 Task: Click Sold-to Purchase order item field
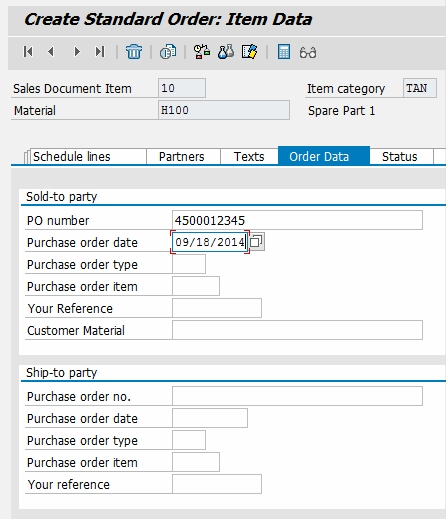[x=196, y=286]
